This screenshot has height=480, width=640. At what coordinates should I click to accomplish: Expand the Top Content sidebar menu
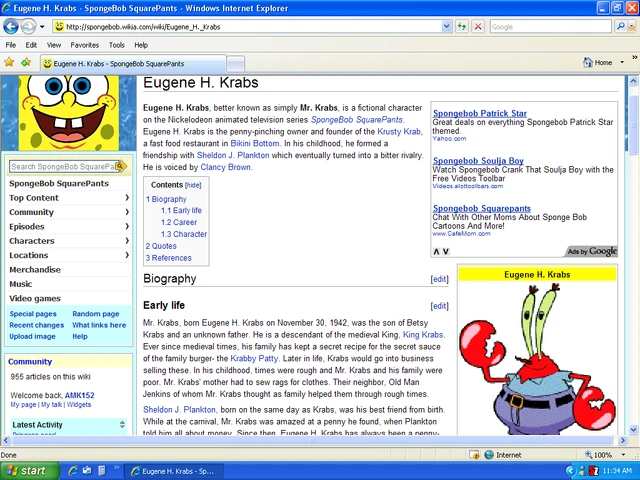click(69, 198)
